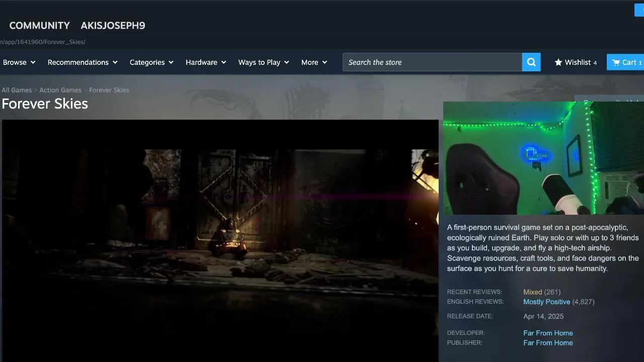
Task: Click the first-person survival game description
Action: [x=543, y=248]
